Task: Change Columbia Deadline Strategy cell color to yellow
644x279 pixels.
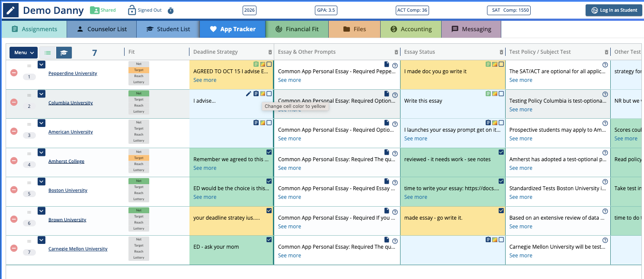Action: [x=263, y=94]
